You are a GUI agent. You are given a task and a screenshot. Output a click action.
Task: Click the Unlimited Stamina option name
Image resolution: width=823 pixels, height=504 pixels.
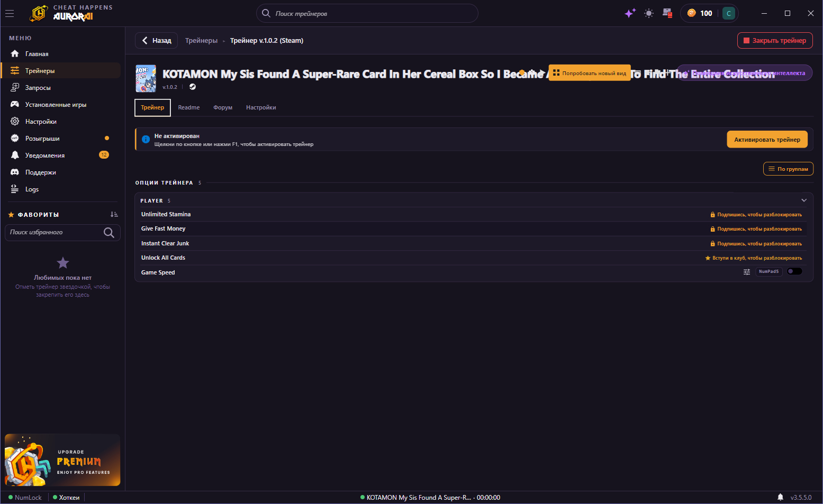click(166, 214)
